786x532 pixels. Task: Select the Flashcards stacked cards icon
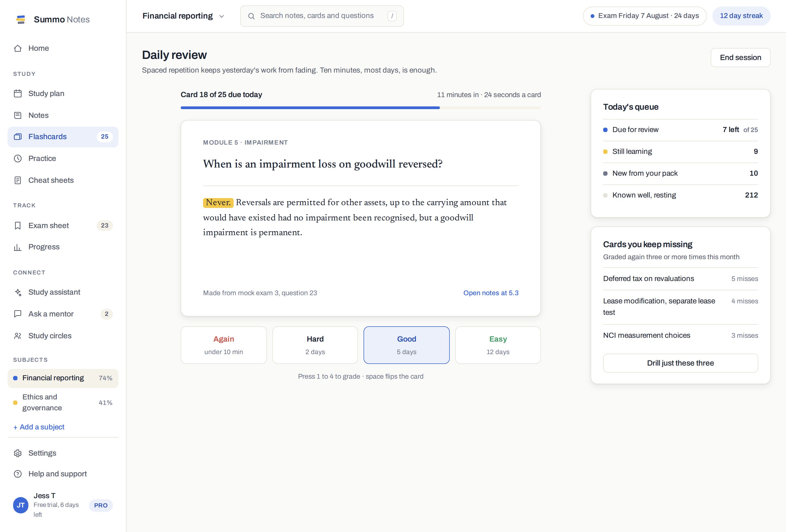click(18, 137)
